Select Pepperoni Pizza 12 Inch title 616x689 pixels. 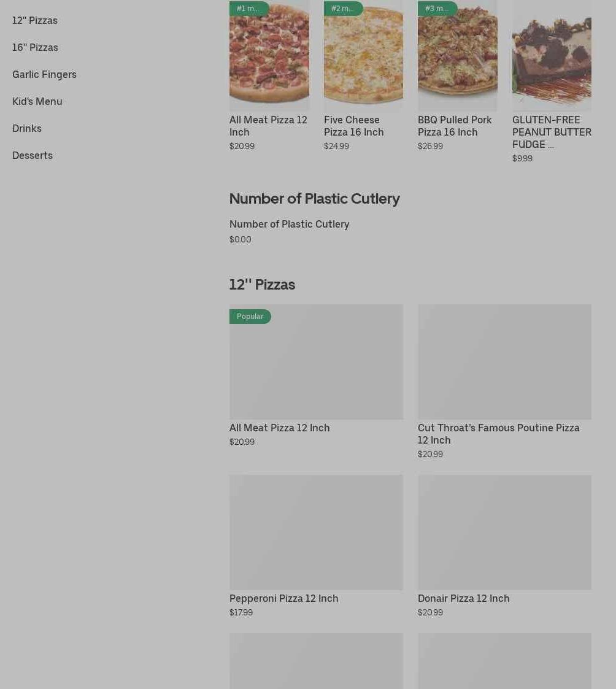283,598
